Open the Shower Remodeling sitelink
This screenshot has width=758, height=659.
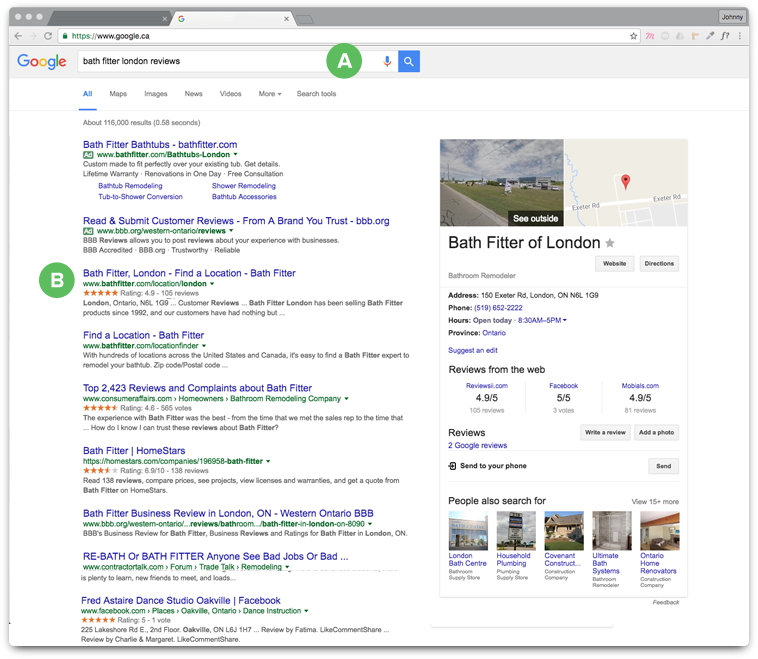tap(244, 186)
